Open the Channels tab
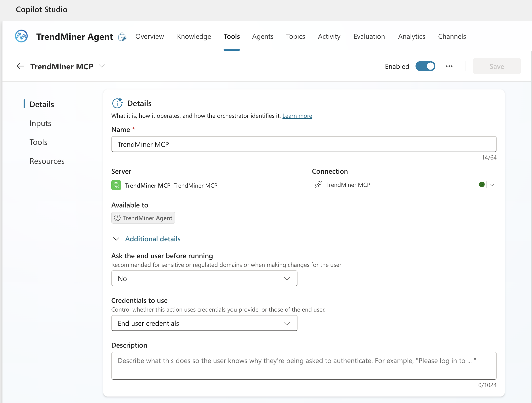Screen dimensions: 532x403 coord(452,37)
